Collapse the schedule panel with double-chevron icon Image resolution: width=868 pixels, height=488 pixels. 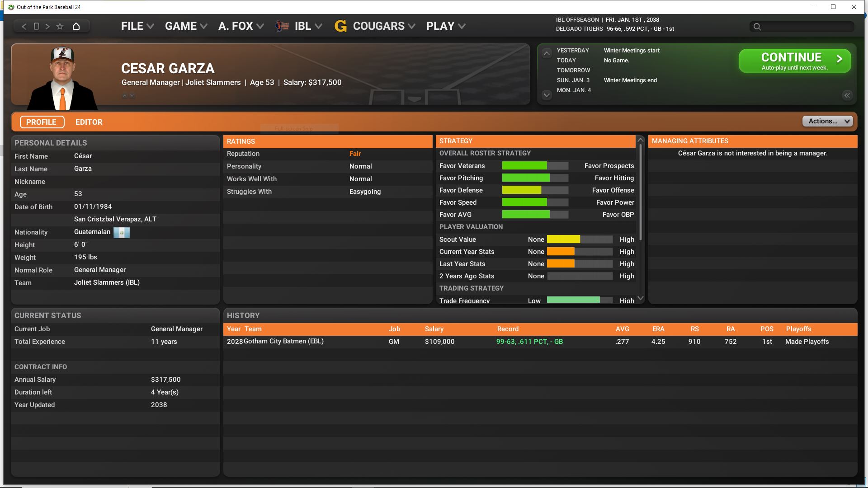pos(847,95)
